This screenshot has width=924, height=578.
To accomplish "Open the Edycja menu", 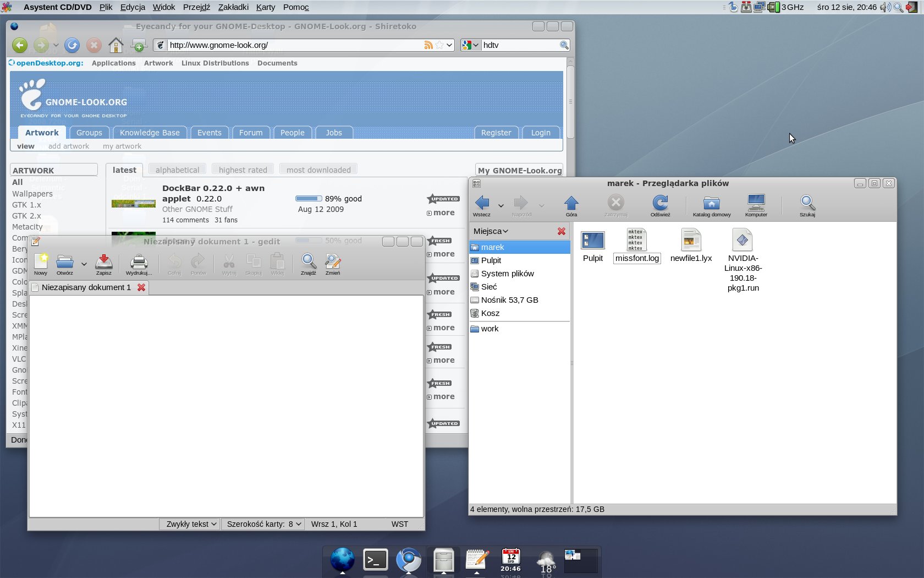I will coord(133,7).
